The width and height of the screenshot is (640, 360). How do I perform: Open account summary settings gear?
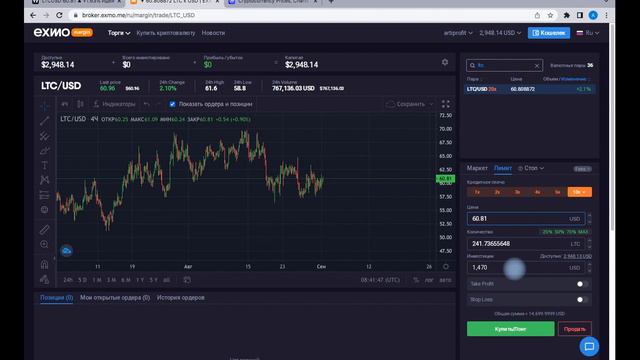(x=445, y=62)
